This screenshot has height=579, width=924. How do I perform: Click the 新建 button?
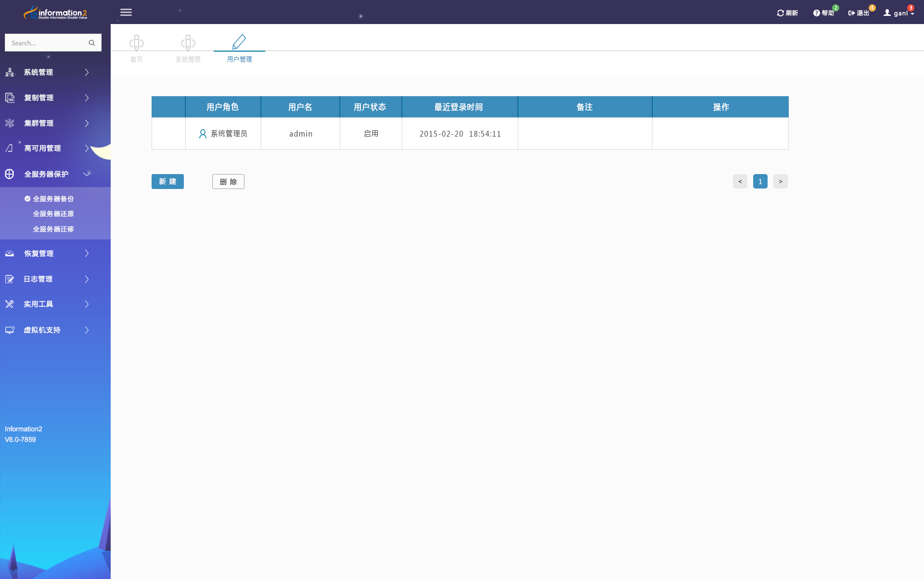pyautogui.click(x=167, y=181)
